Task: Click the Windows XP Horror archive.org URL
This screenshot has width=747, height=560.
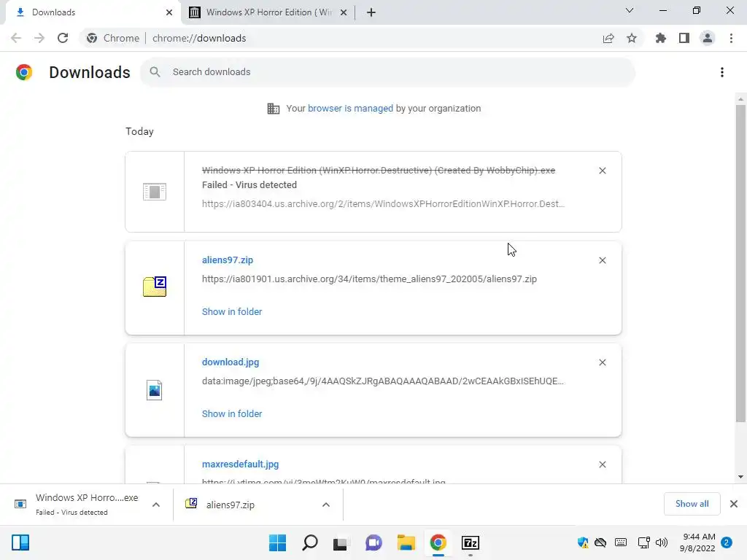Action: coord(383,204)
